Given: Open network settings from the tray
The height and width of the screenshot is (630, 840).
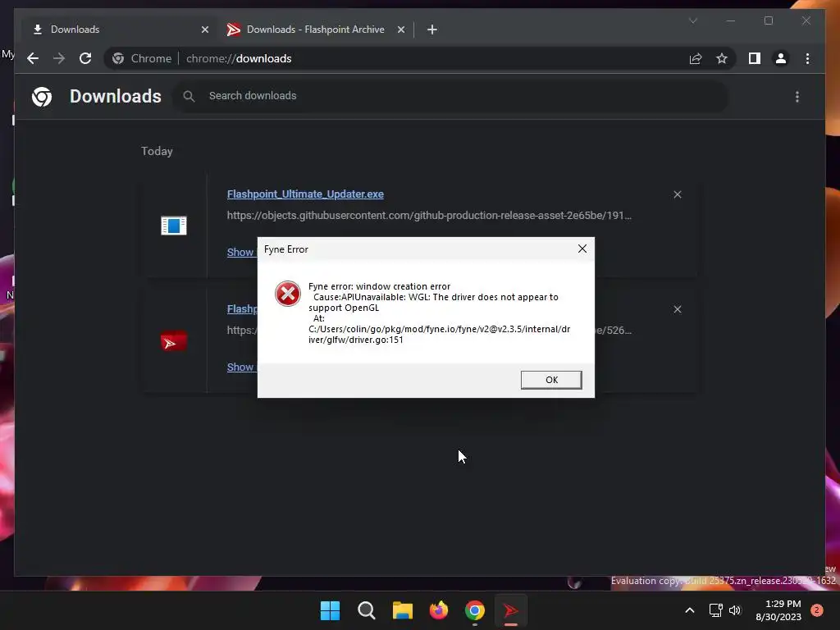Looking at the screenshot, I should click(715, 610).
